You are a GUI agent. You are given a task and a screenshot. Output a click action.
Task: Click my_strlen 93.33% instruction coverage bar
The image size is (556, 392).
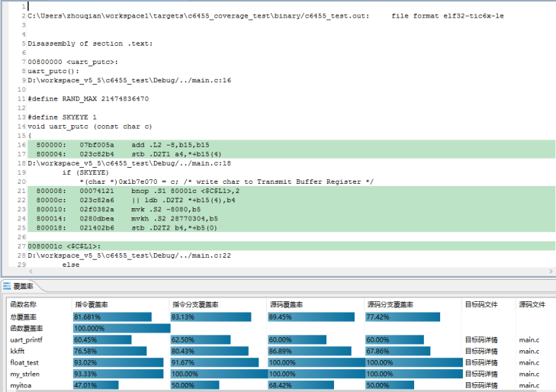tap(118, 374)
